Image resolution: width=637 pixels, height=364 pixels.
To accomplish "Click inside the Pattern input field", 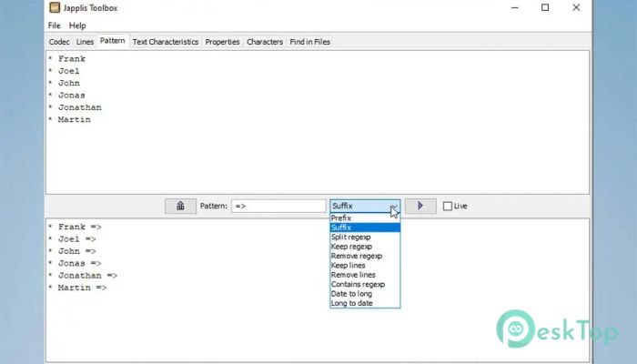I will click(x=278, y=206).
